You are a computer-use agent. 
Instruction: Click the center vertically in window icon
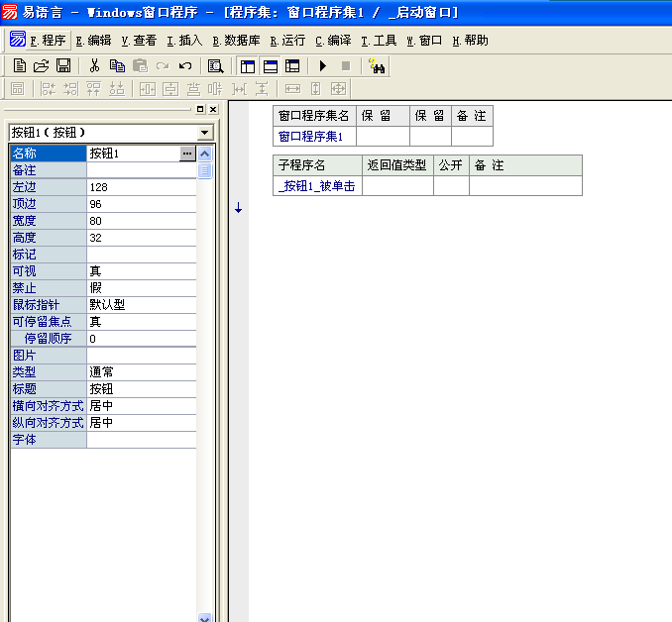click(x=170, y=89)
